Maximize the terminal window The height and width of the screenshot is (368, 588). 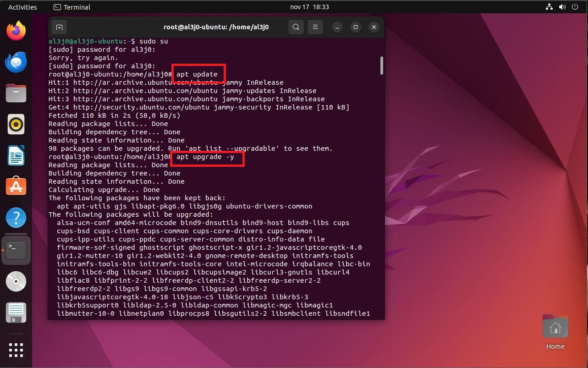355,27
